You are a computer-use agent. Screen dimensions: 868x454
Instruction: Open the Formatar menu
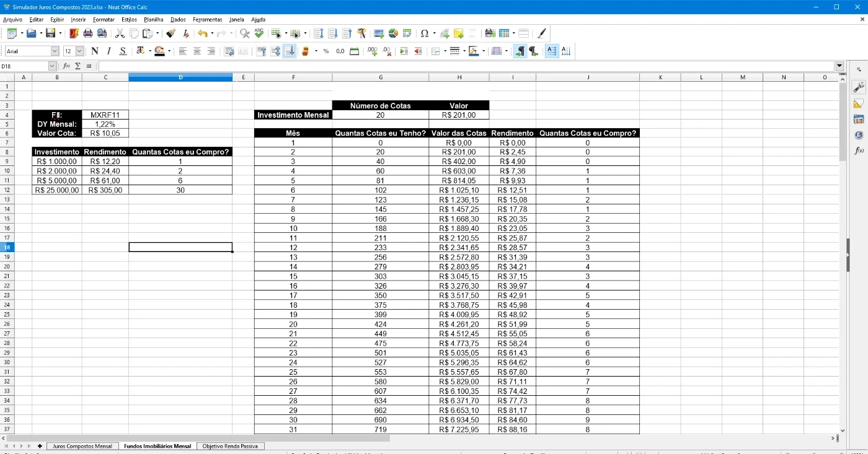pos(104,20)
